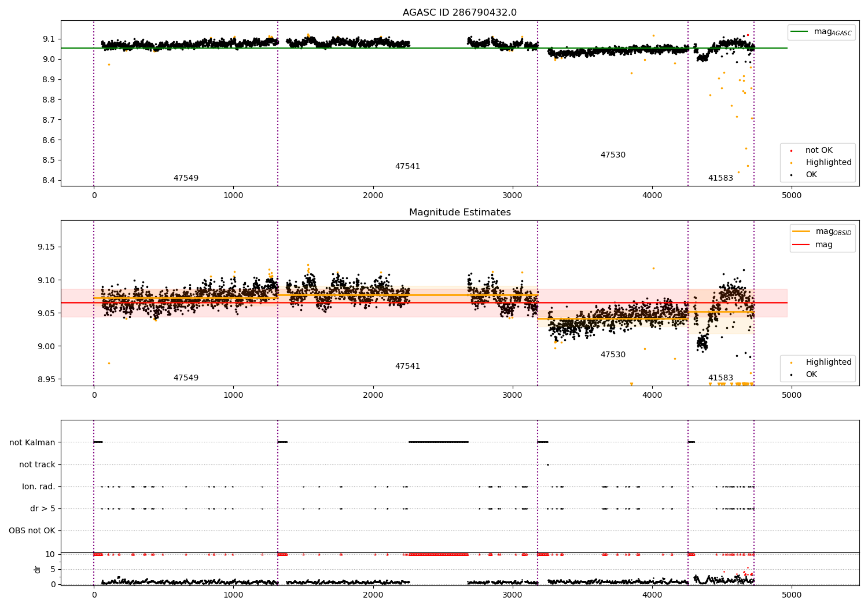Click the 47541 label in top plot
The height and width of the screenshot is (608, 868).
407,167
